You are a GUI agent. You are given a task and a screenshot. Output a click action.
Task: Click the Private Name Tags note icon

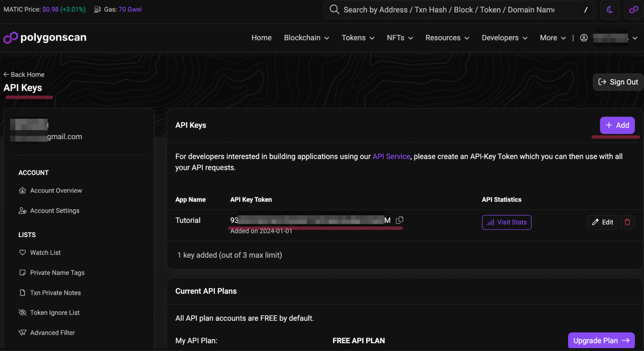pyautogui.click(x=22, y=273)
